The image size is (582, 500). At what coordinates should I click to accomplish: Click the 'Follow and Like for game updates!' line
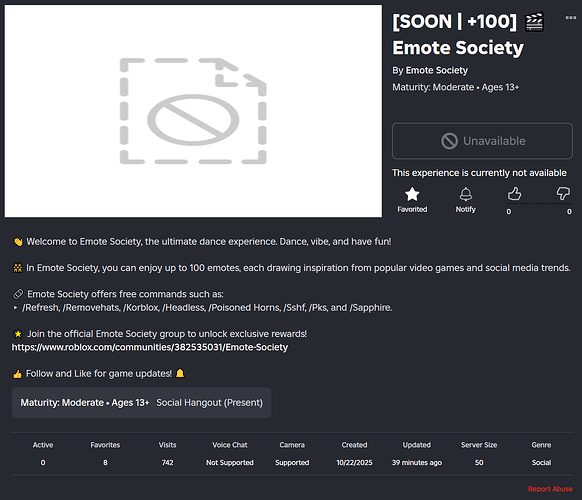[x=99, y=373]
